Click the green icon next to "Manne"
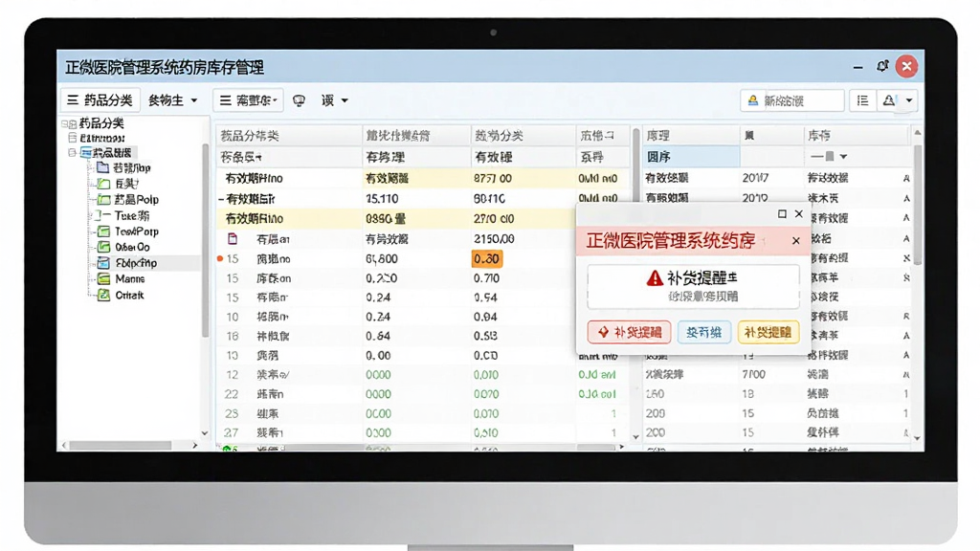Viewport: 980px width, 551px height. pos(103,279)
